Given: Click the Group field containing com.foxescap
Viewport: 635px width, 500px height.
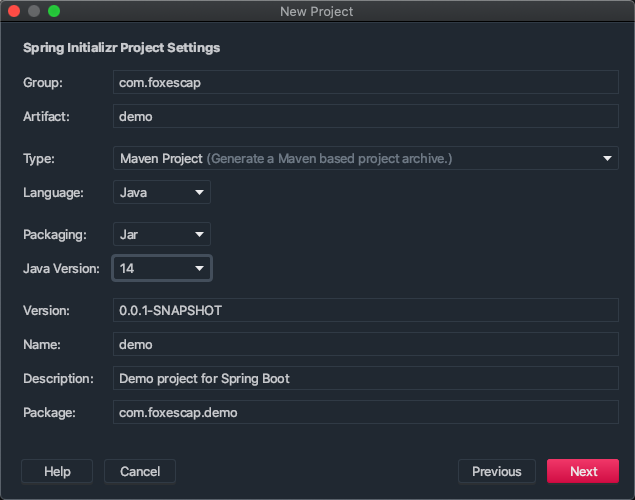Looking at the screenshot, I should (365, 82).
